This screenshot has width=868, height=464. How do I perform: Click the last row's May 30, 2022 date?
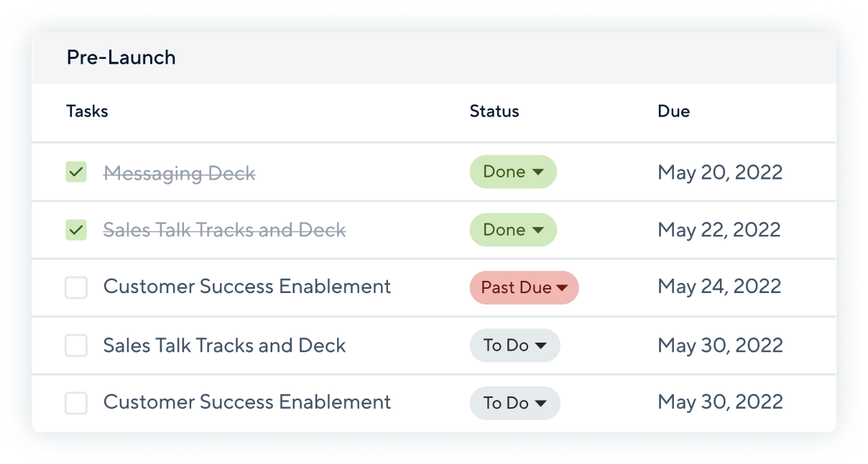coord(720,403)
